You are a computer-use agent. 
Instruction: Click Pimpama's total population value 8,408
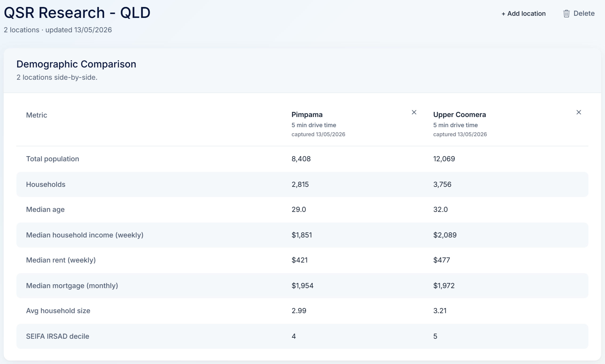point(301,159)
